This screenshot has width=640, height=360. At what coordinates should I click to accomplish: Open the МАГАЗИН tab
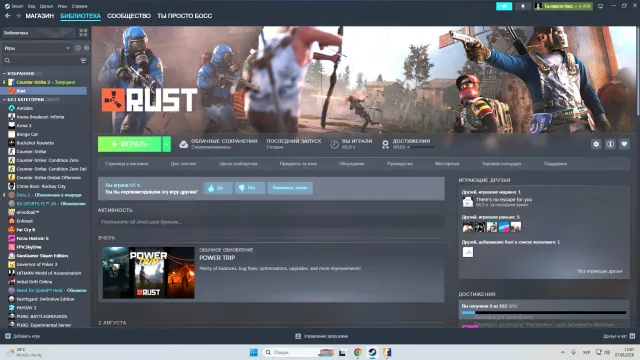[40, 16]
